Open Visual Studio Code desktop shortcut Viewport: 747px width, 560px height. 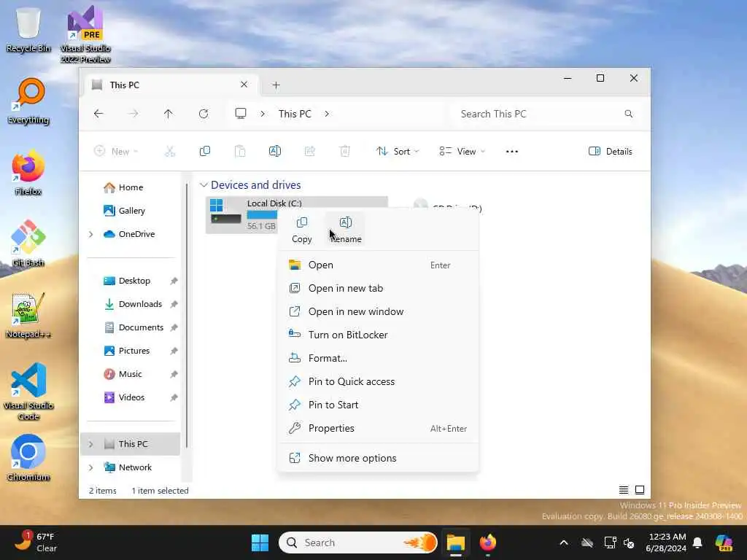pyautogui.click(x=28, y=392)
